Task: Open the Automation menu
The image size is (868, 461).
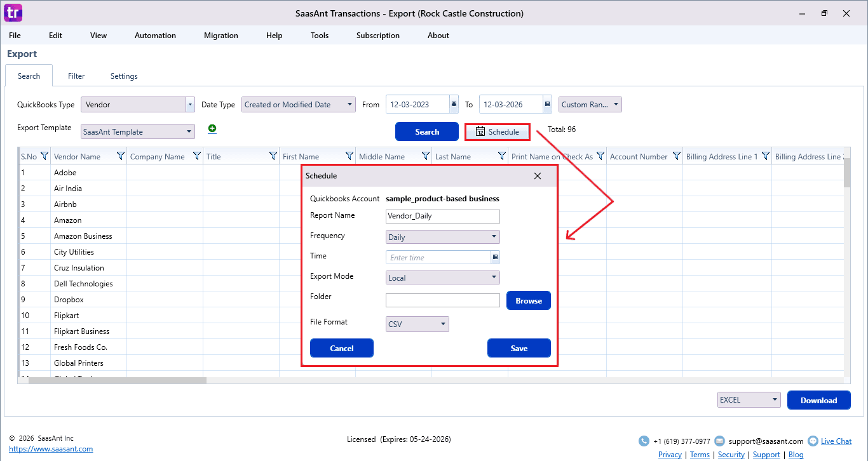Action: 155,36
